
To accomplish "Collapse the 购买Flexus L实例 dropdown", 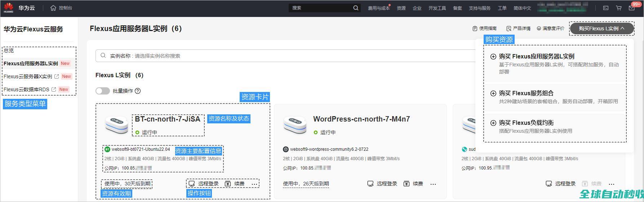I will pos(601,28).
